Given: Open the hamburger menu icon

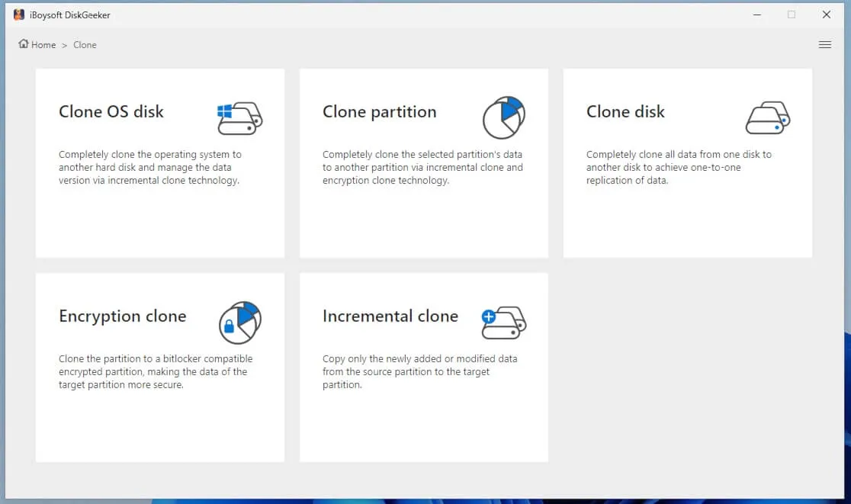Looking at the screenshot, I should point(825,44).
